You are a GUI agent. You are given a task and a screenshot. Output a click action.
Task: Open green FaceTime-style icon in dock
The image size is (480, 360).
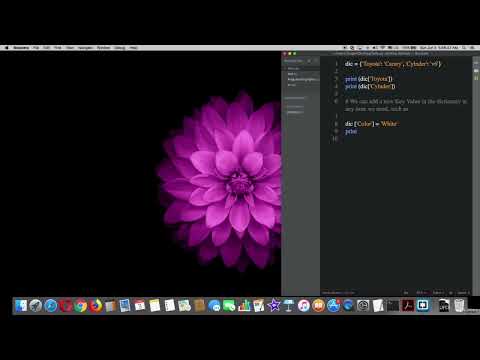229,305
